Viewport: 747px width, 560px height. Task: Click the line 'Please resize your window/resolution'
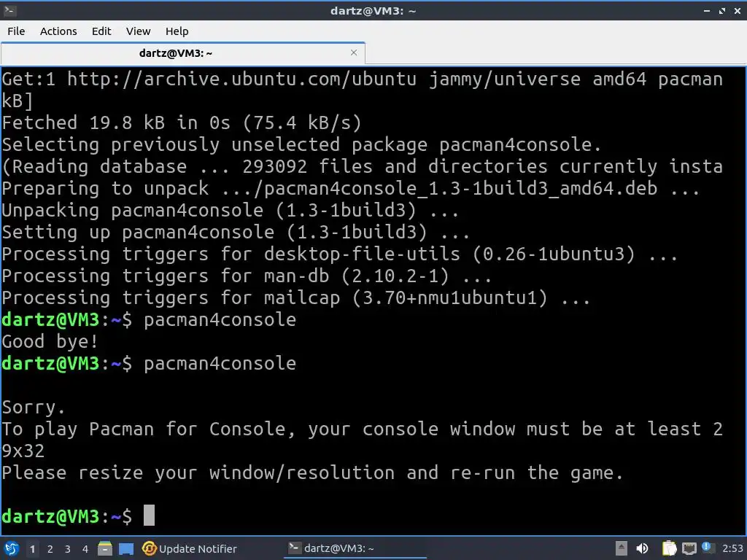(312, 472)
